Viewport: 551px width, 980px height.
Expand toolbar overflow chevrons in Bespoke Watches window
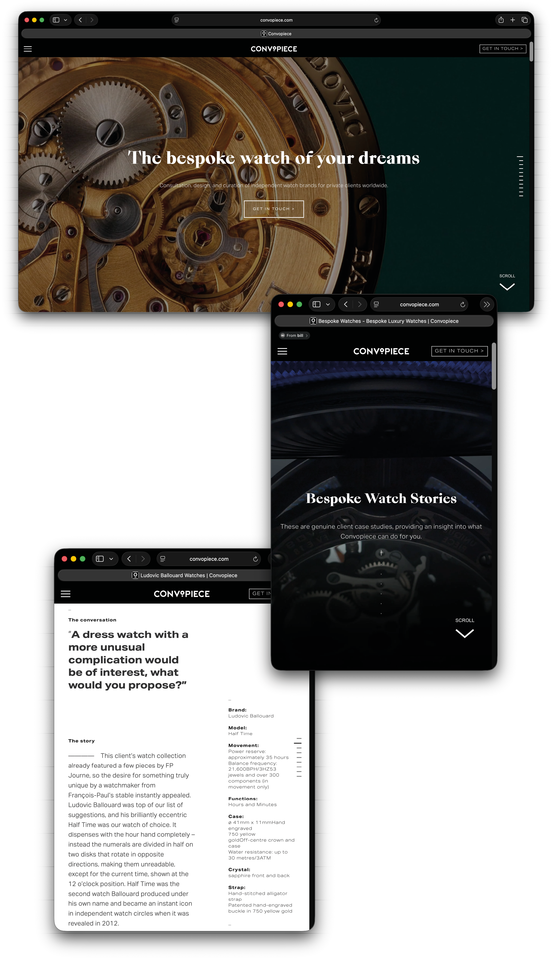point(487,304)
